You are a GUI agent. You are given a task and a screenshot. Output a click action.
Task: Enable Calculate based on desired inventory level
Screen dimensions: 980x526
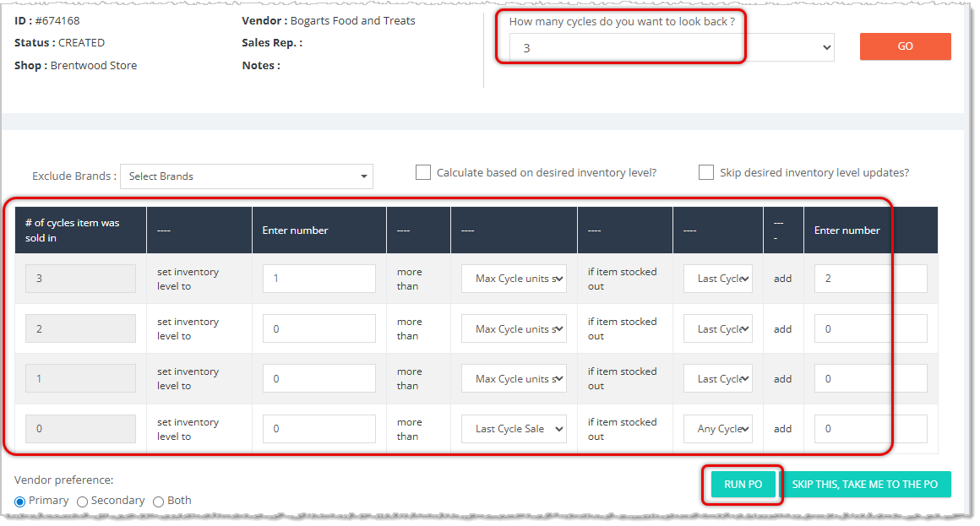(x=423, y=172)
